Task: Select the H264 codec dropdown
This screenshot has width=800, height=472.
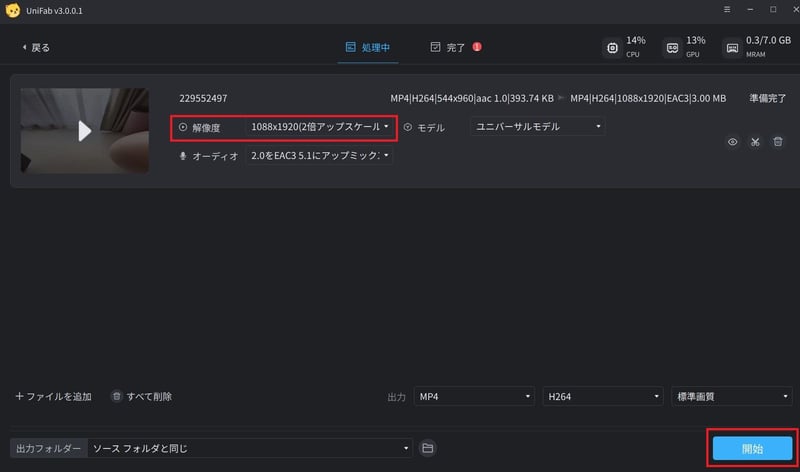Action: pos(603,397)
